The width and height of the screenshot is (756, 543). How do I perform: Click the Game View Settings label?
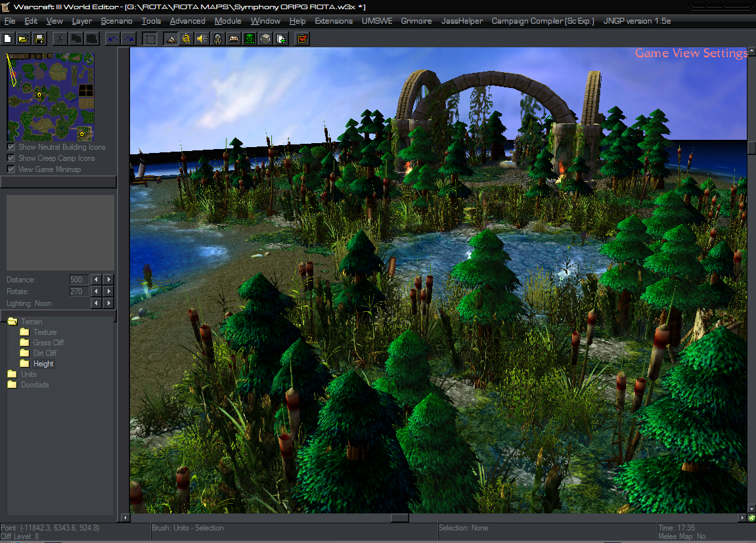point(691,53)
